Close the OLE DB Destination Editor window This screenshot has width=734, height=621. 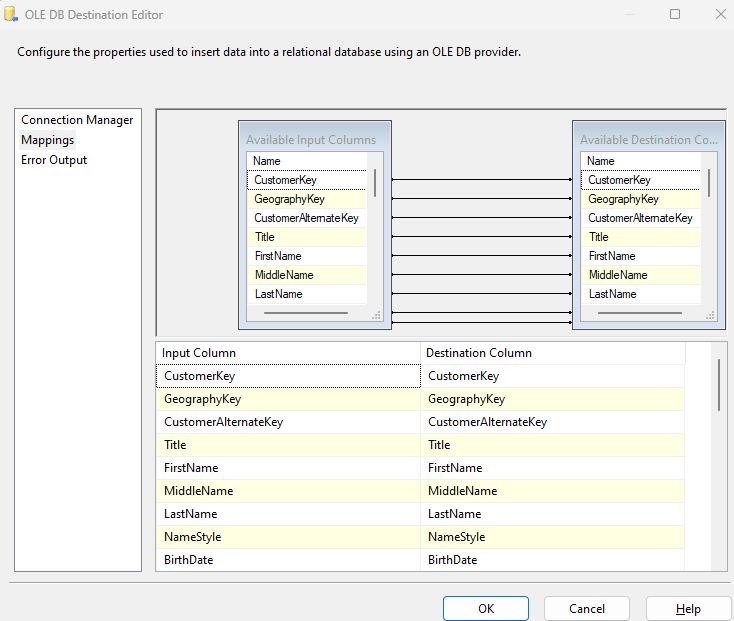coord(721,14)
